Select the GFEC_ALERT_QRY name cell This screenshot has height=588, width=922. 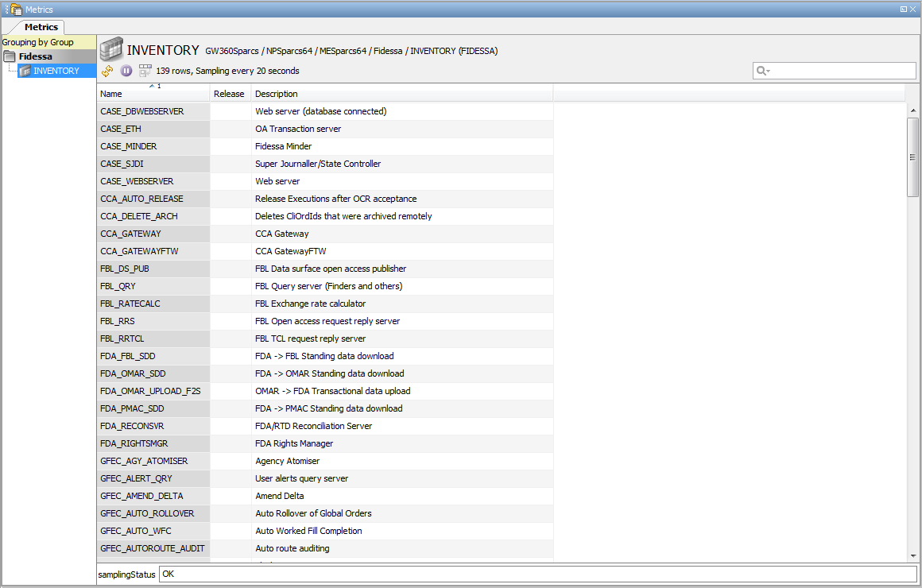point(153,479)
